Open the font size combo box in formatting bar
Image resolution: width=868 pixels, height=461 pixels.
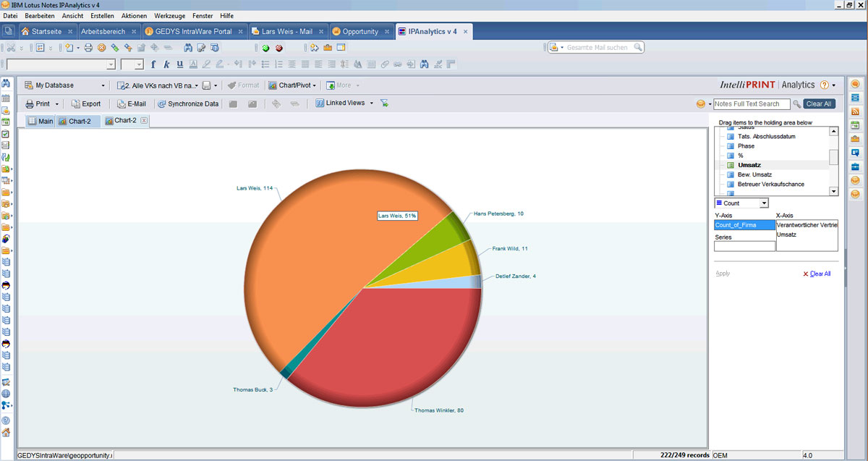coord(132,64)
